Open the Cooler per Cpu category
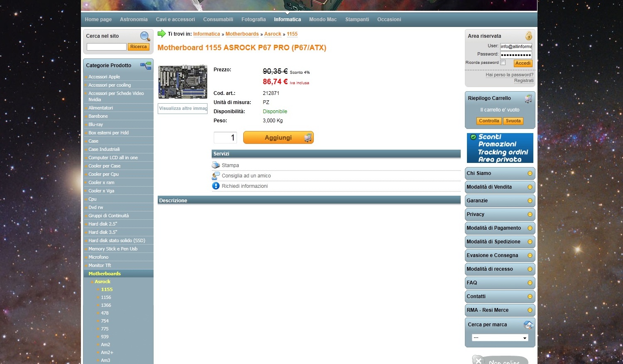Screen dimensions: 623x364 point(103,174)
